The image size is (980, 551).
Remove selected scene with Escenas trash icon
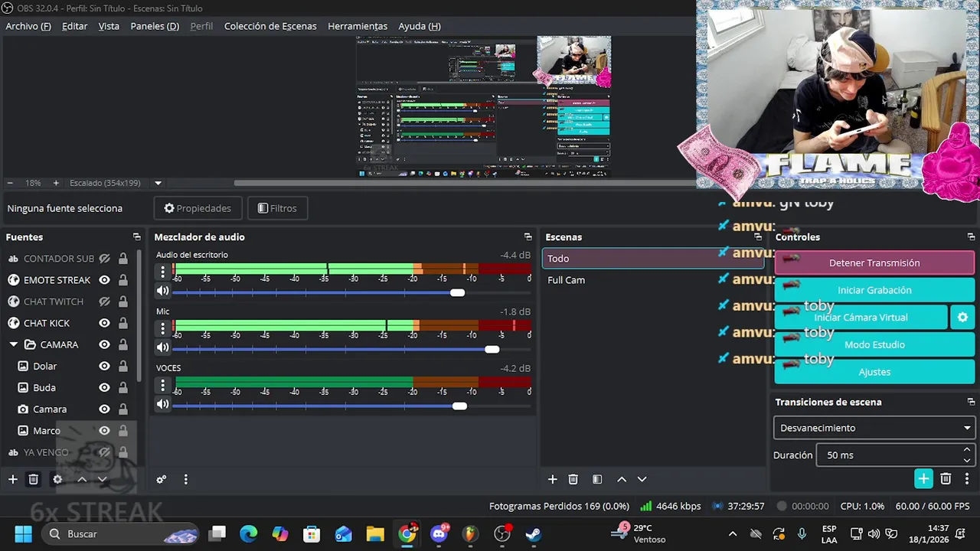(x=573, y=479)
